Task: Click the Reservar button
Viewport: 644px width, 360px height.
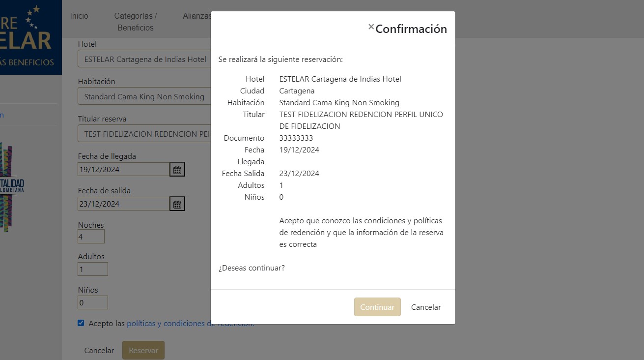Action: click(143, 350)
